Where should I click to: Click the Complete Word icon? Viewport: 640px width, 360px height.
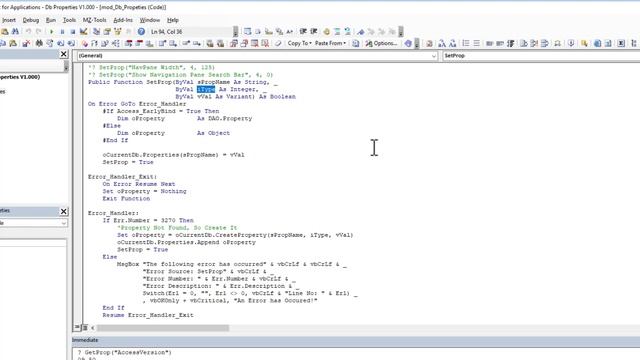(290, 31)
